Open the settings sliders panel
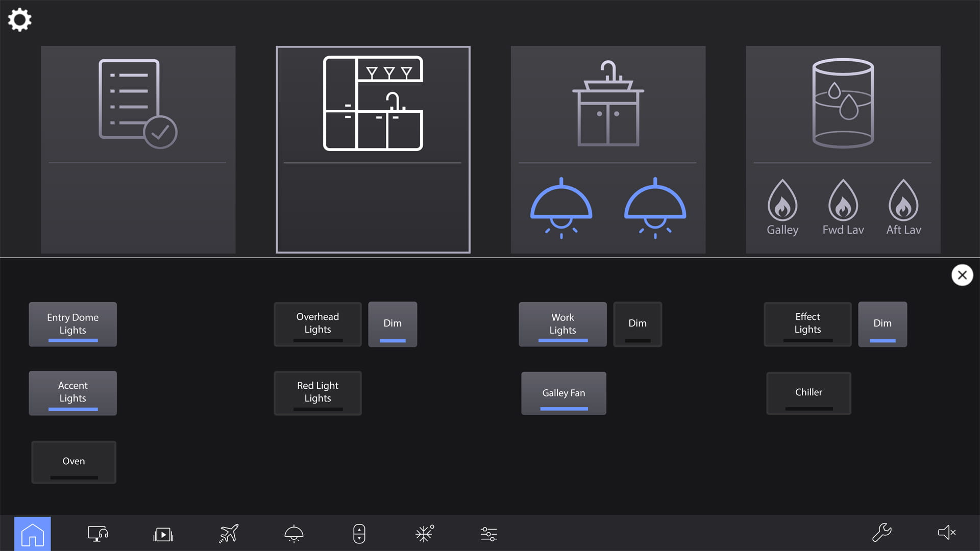 pyautogui.click(x=488, y=534)
